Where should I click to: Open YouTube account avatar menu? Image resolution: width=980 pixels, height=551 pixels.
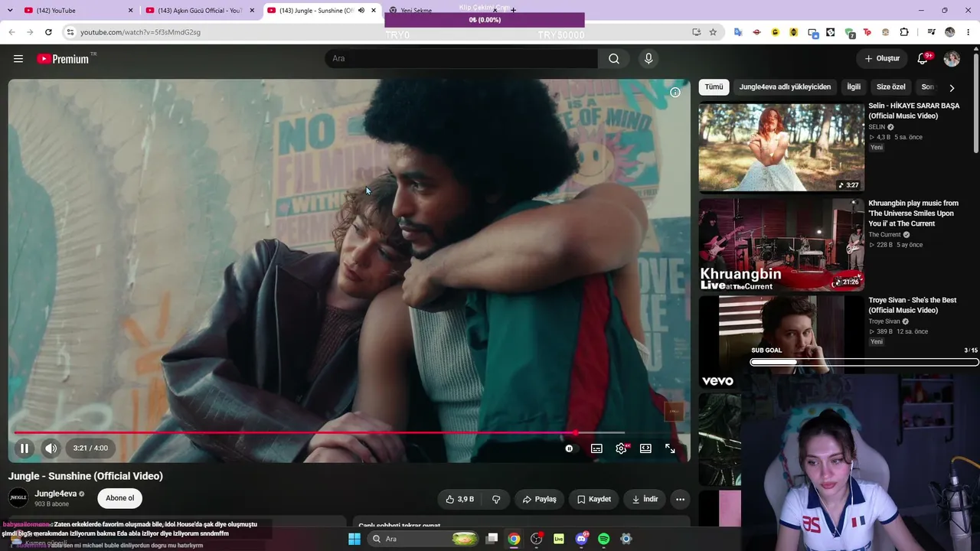point(952,59)
